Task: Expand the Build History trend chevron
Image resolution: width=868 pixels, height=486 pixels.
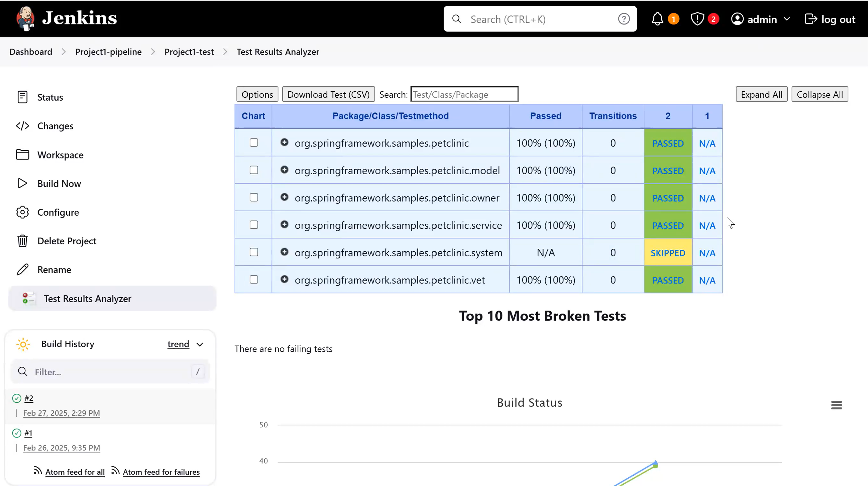Action: click(200, 344)
